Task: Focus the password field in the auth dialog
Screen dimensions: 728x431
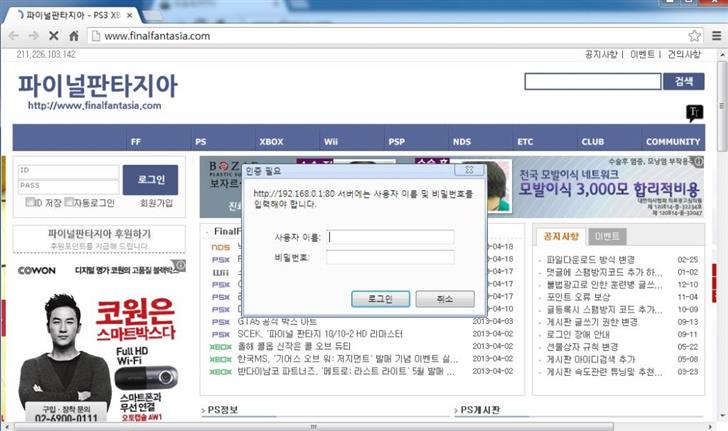Action: click(390, 257)
